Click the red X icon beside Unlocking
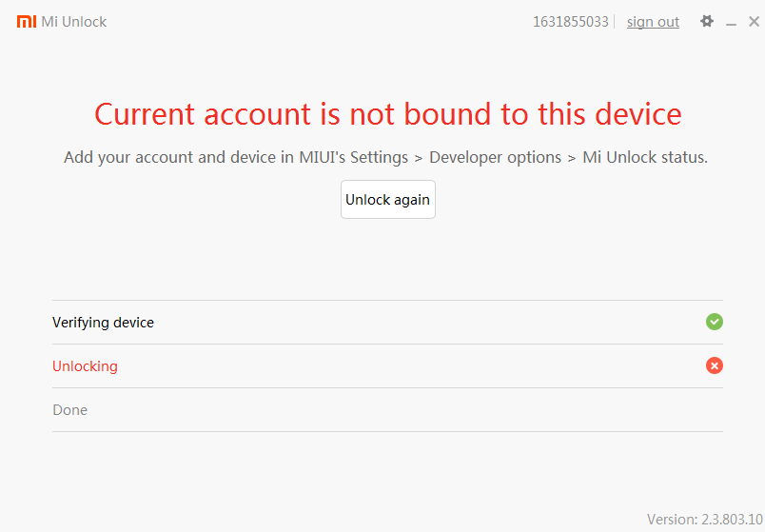 715,365
